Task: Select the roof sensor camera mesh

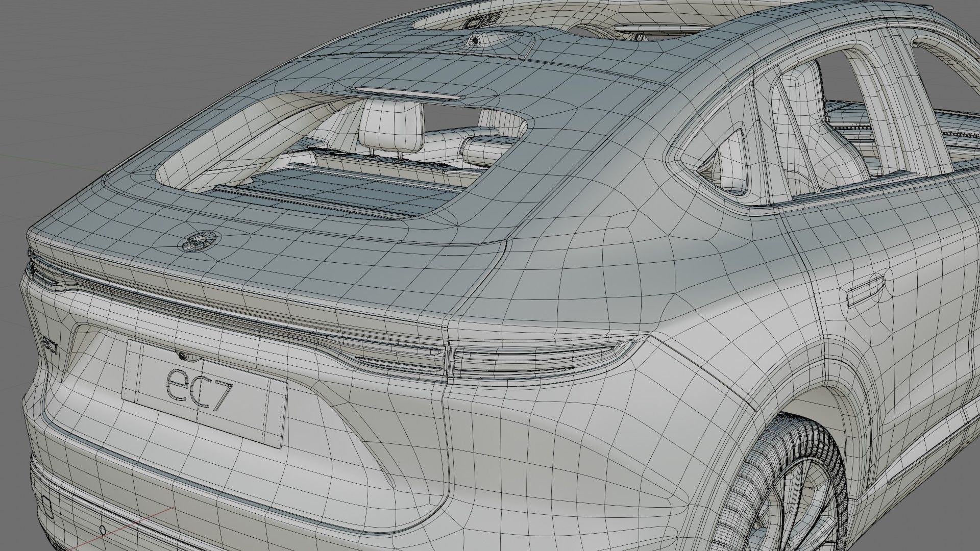Action: 476,41
